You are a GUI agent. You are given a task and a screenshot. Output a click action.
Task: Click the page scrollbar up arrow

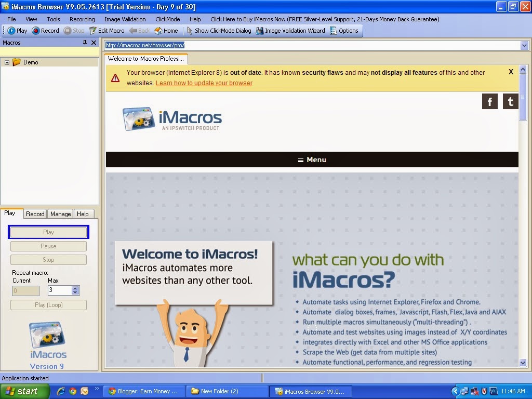pyautogui.click(x=523, y=69)
